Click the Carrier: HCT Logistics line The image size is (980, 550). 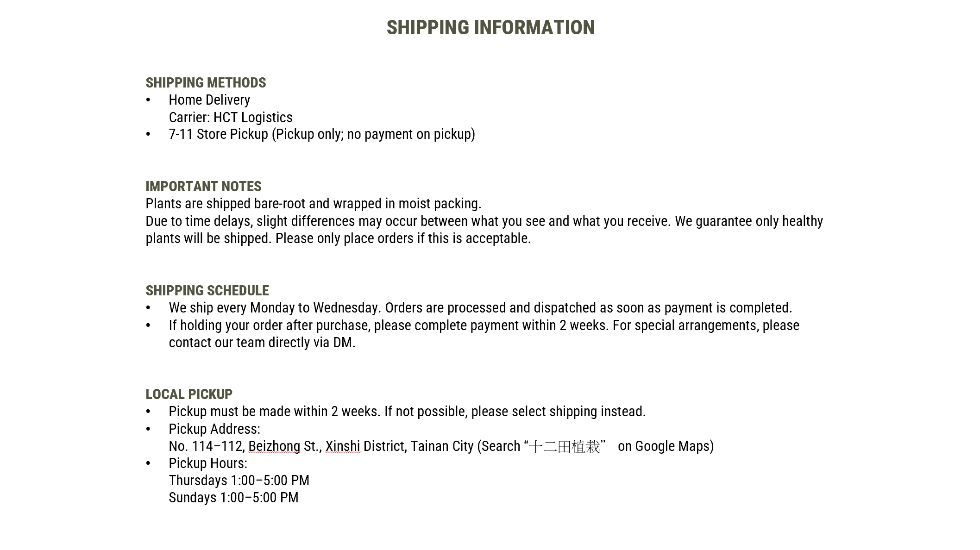pyautogui.click(x=231, y=118)
